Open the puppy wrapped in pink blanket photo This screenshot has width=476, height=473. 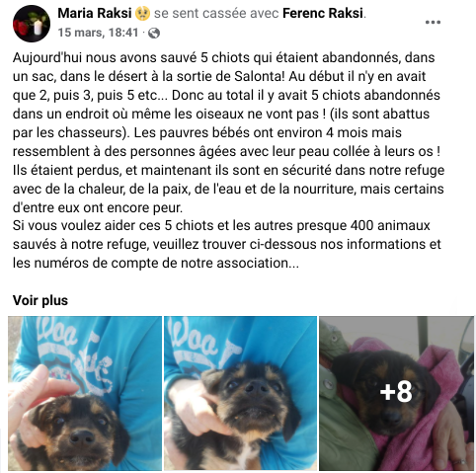pyautogui.click(x=396, y=393)
